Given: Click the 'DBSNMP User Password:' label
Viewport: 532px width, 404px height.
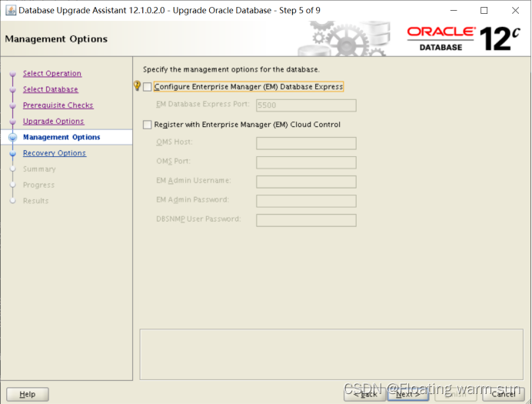Looking at the screenshot, I should [198, 219].
